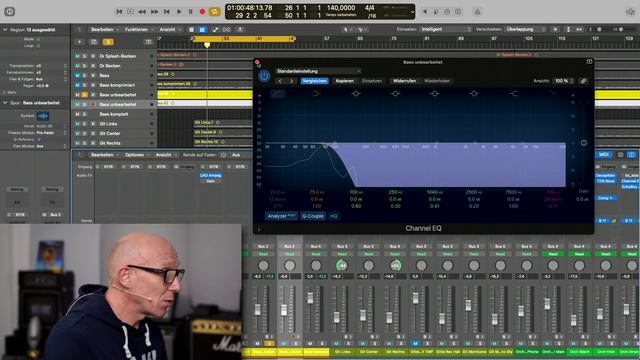The width and height of the screenshot is (640, 360).
Task: Click the next preset arrow in Channel EQ
Action: click(291, 81)
